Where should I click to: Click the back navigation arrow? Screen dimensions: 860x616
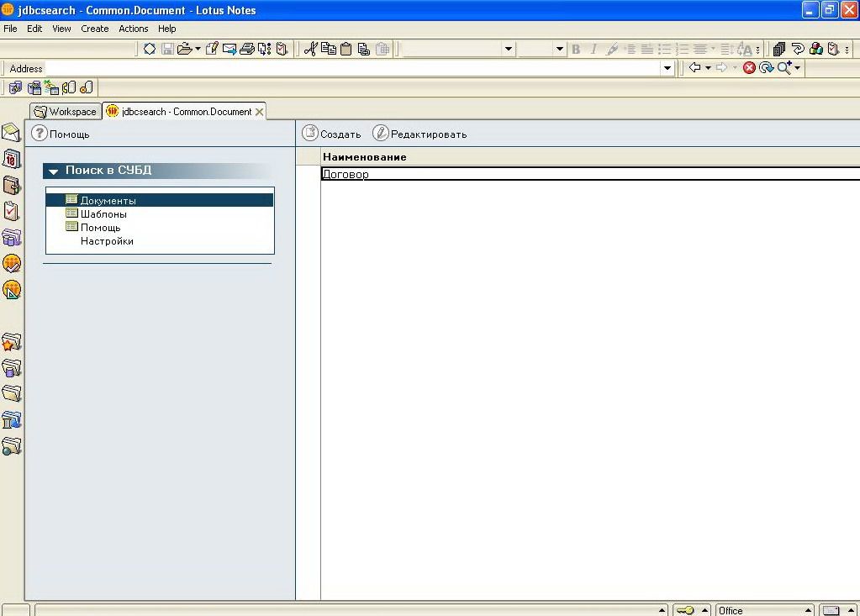[694, 68]
